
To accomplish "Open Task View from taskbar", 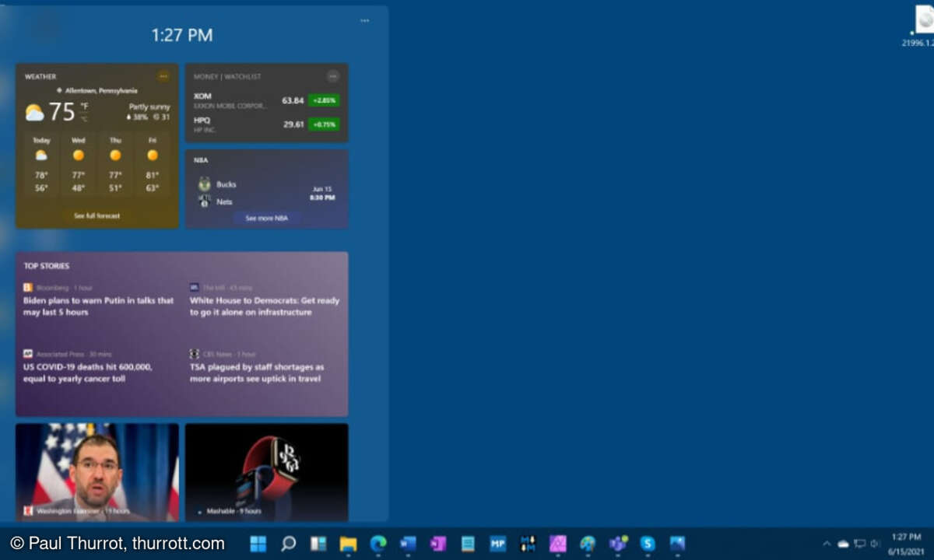I will coord(318,544).
